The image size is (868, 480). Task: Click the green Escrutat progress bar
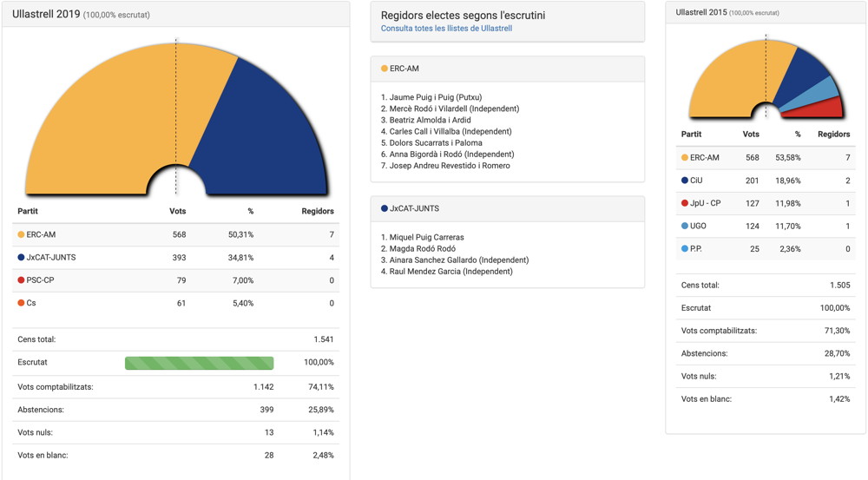[199, 363]
